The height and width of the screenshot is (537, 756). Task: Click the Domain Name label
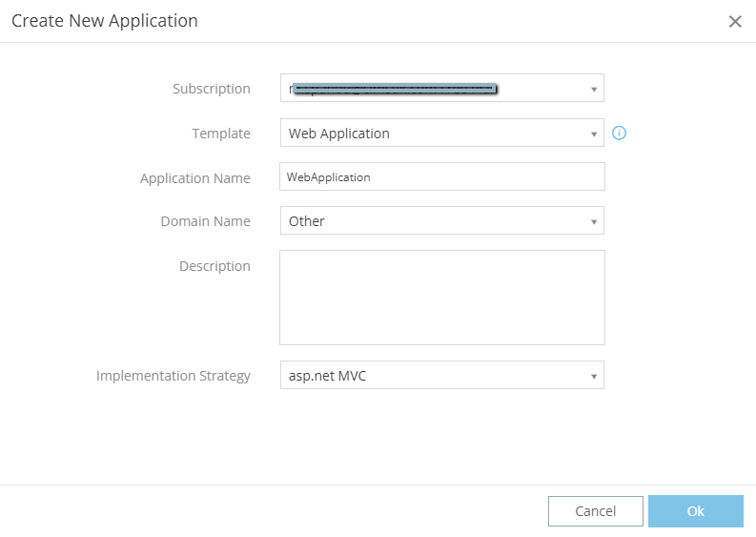[205, 221]
